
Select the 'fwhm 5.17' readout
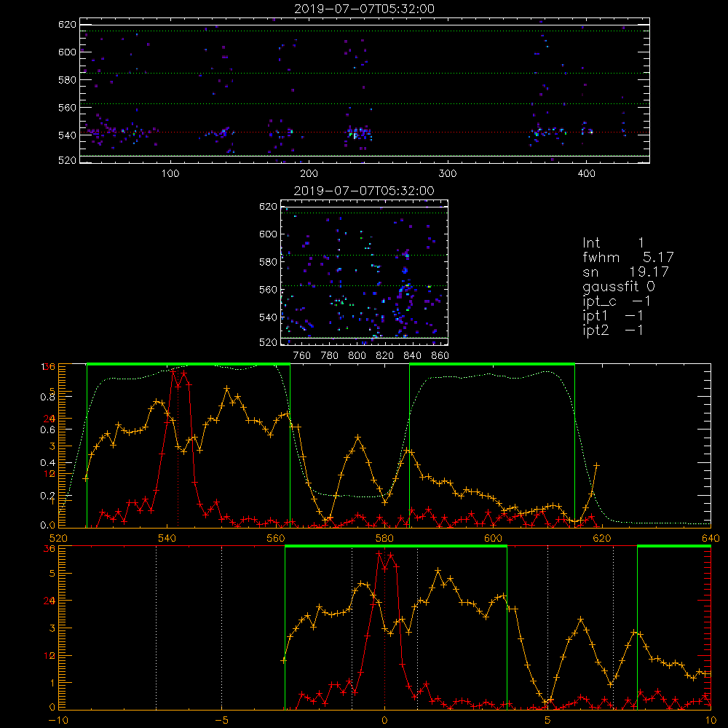628,257
